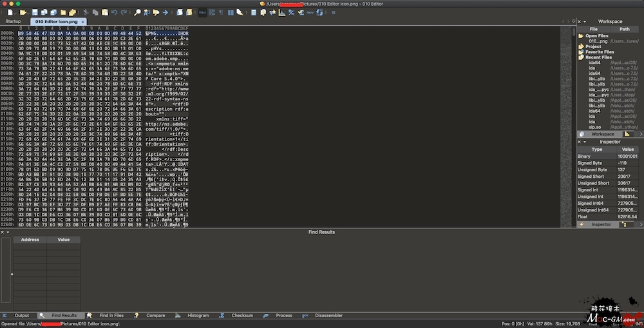The width and height of the screenshot is (644, 328).
Task: Click the Paste clipboard icon
Action: coord(104,12)
